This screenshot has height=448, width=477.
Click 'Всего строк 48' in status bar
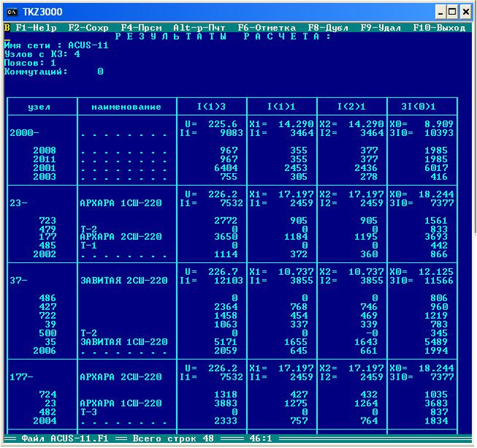[x=173, y=438]
